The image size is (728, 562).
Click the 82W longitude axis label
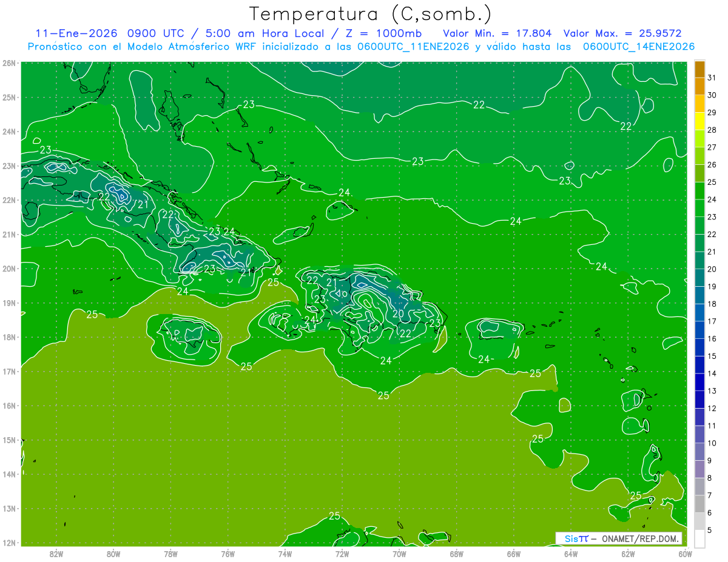(56, 553)
